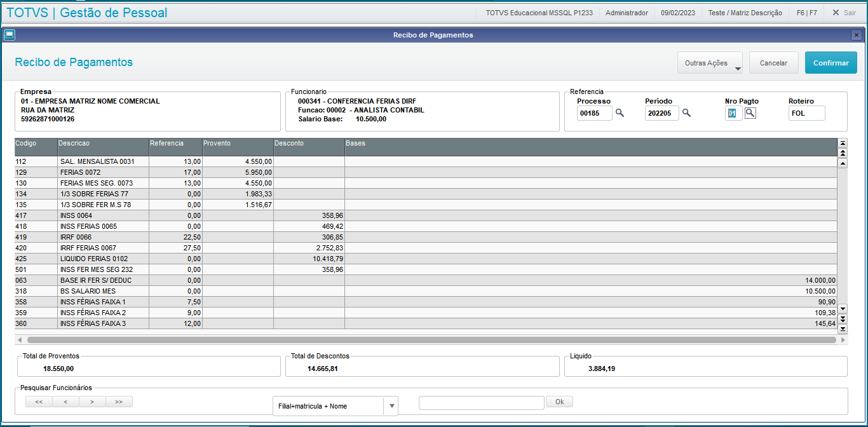Select row INSS 0064

(x=426, y=215)
